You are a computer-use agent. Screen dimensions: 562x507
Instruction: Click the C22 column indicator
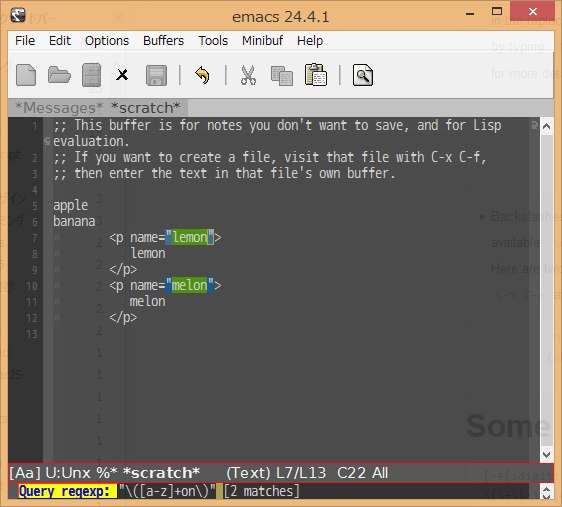[x=351, y=473]
